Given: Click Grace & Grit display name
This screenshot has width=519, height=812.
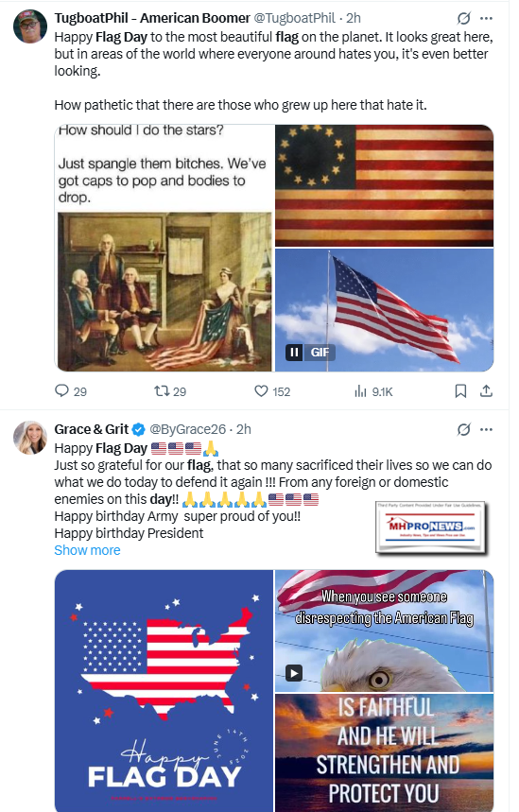Looking at the screenshot, I should tap(91, 429).
